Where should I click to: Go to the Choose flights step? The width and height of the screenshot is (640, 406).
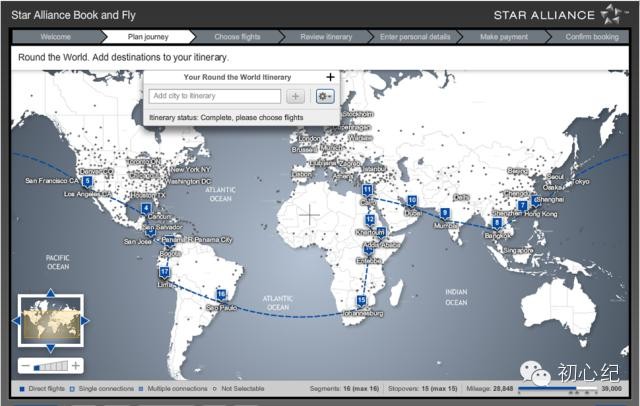(238, 36)
